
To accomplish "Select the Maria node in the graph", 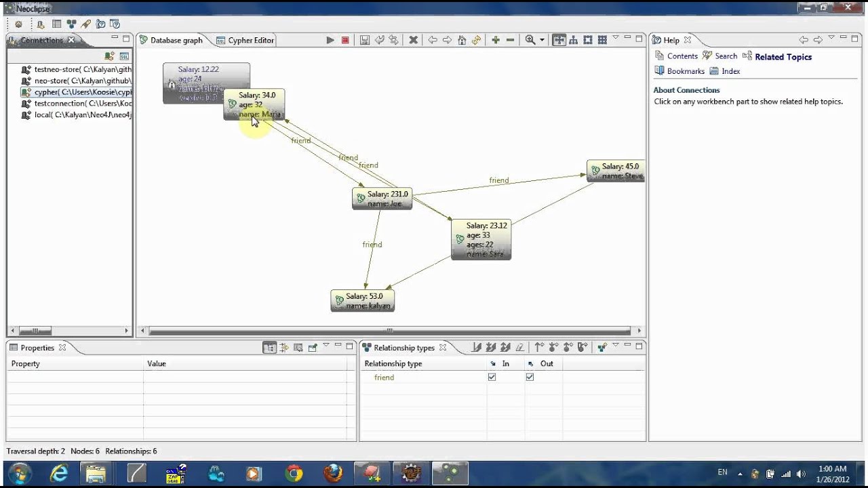I will (254, 104).
